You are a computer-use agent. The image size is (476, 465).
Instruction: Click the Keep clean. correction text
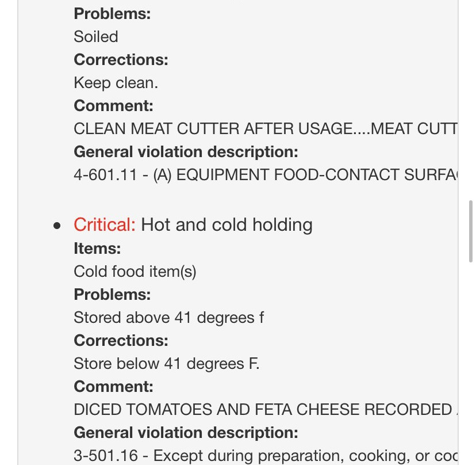[116, 83]
